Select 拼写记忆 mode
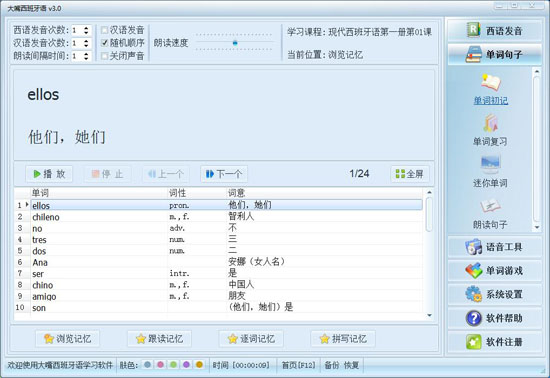Viewport: 550px width, 378px height. click(343, 339)
